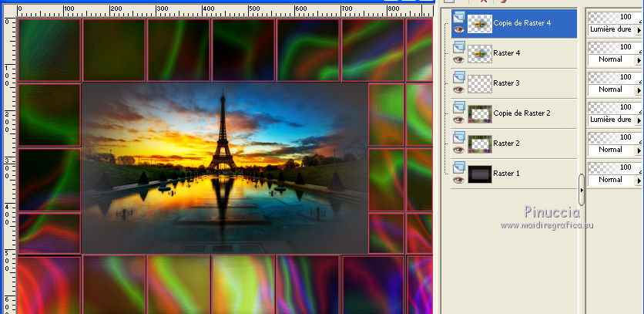Toggle visibility of the Raster 4 layer

[459, 59]
